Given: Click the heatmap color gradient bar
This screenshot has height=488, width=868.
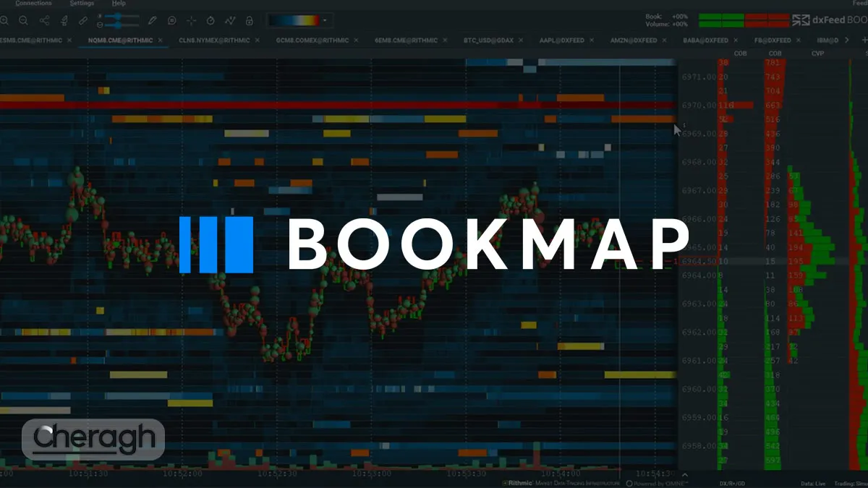Looking at the screenshot, I should [x=294, y=20].
